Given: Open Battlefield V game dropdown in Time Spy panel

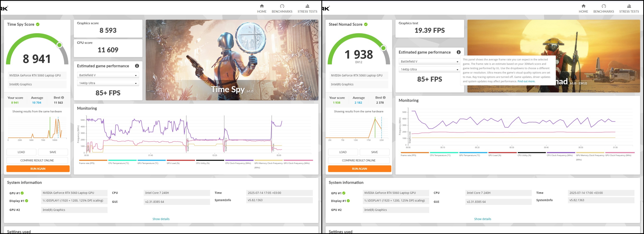Looking at the screenshot, I should coord(108,75).
